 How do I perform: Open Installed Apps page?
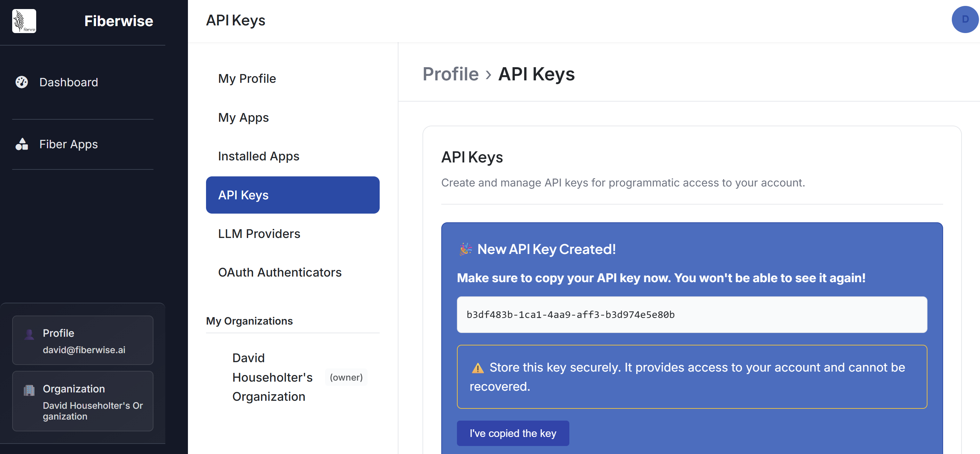point(258,156)
